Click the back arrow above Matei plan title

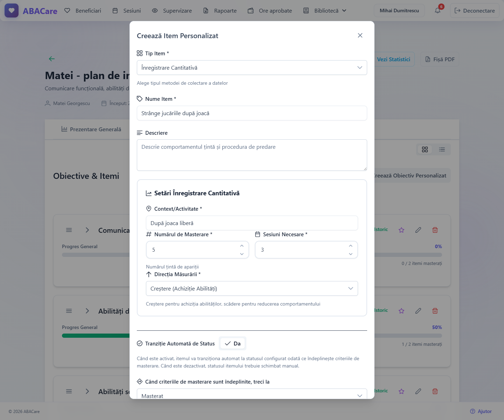coord(52,59)
